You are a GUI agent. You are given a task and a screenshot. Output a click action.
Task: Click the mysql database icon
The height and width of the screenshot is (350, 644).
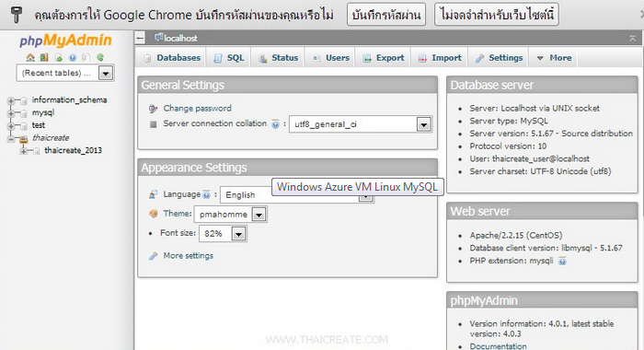click(x=24, y=113)
